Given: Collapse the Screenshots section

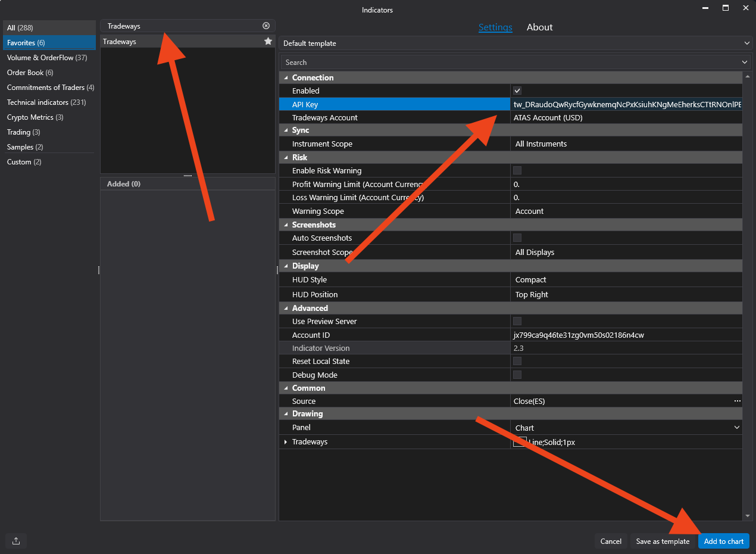Looking at the screenshot, I should pos(286,225).
